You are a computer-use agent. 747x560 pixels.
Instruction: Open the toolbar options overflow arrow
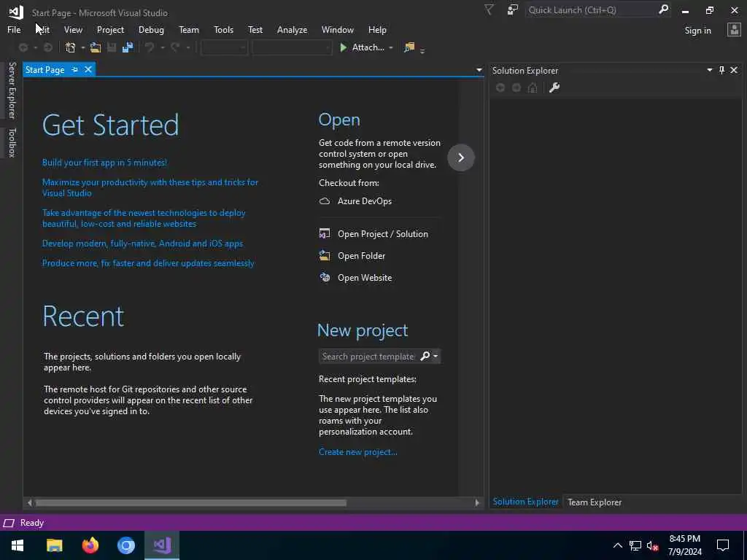click(422, 50)
